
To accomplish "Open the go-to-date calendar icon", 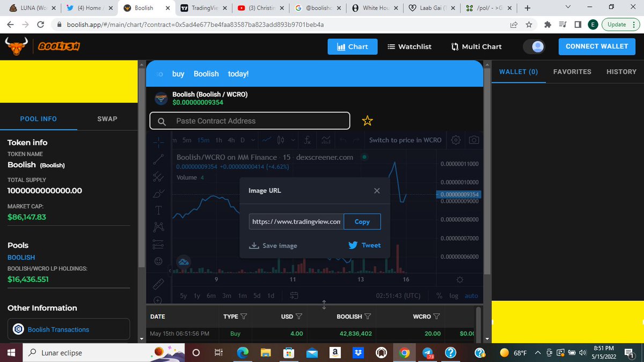I will click(x=294, y=295).
